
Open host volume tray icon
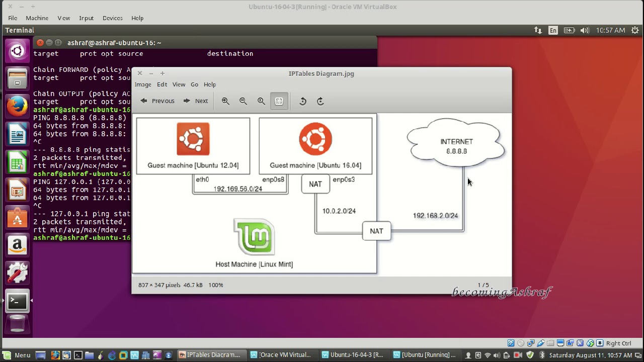(497, 355)
